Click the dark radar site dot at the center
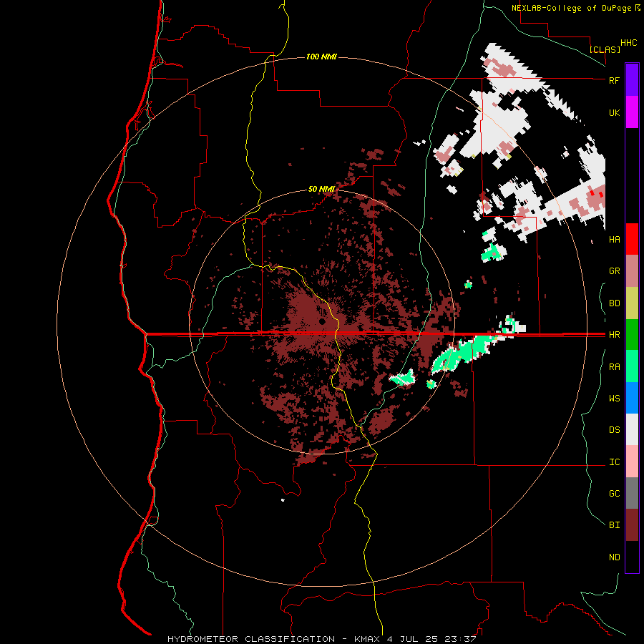This screenshot has height=644, width=644. coord(322,321)
